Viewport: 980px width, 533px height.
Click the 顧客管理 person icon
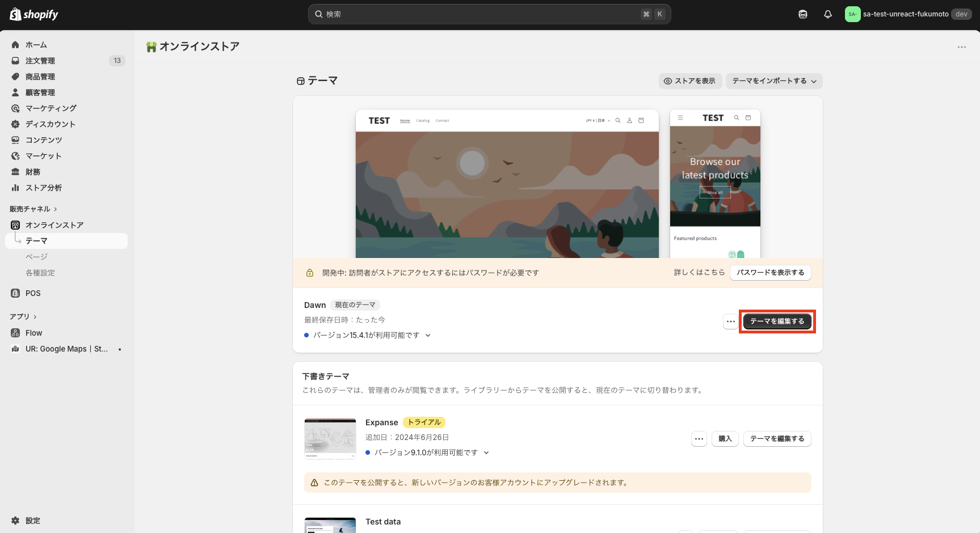pos(15,92)
